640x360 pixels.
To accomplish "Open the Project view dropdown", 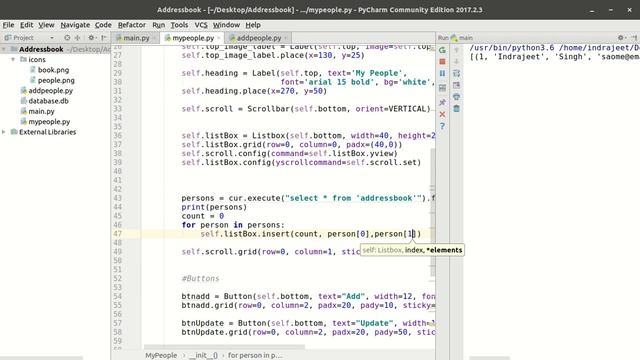I will 52,38.
